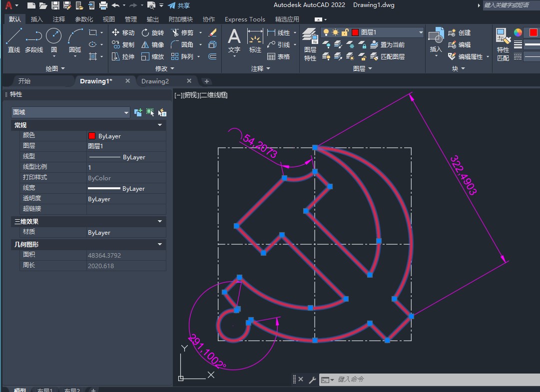
Task: Use the Mirror (镜像) tool
Action: point(152,45)
